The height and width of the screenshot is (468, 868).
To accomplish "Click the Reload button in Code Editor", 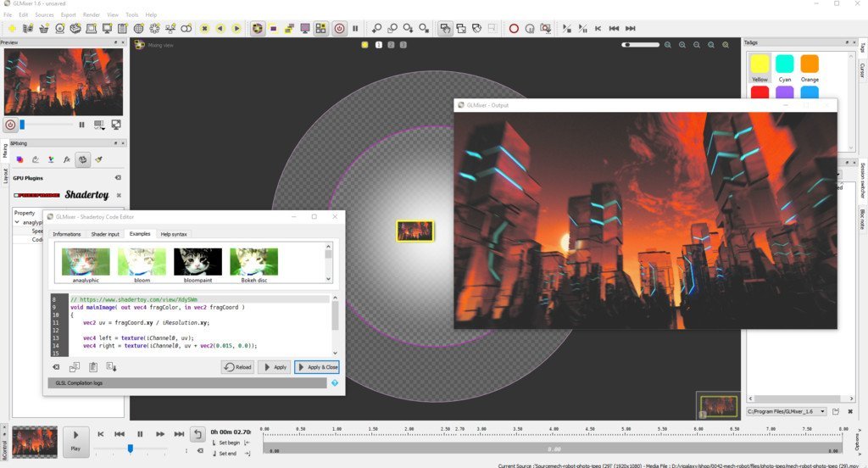I will click(237, 367).
